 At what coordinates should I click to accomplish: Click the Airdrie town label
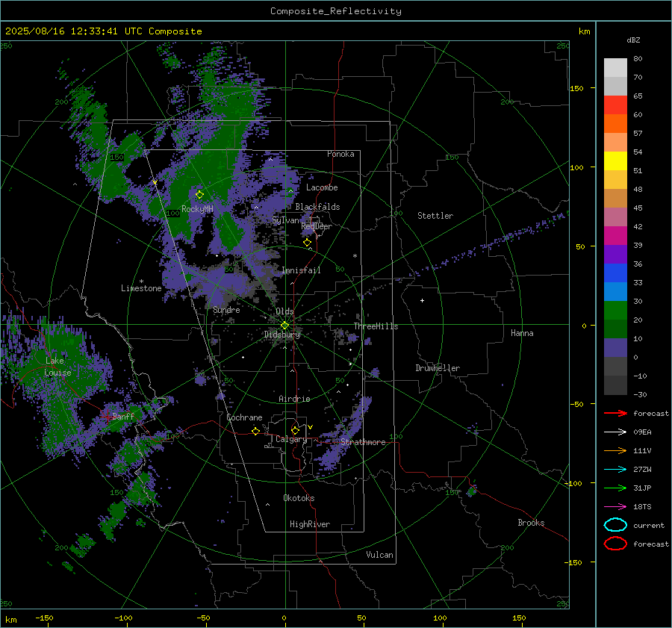tap(294, 399)
